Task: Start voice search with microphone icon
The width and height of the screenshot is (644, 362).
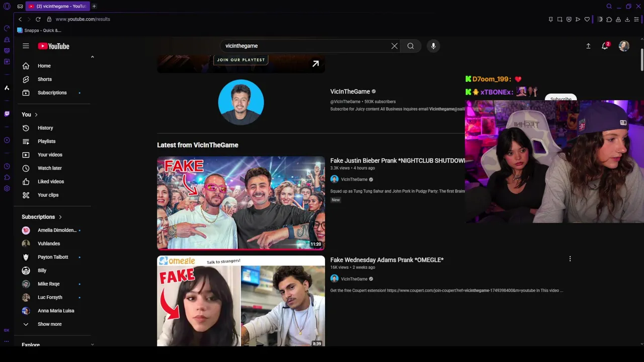Action: point(433,46)
